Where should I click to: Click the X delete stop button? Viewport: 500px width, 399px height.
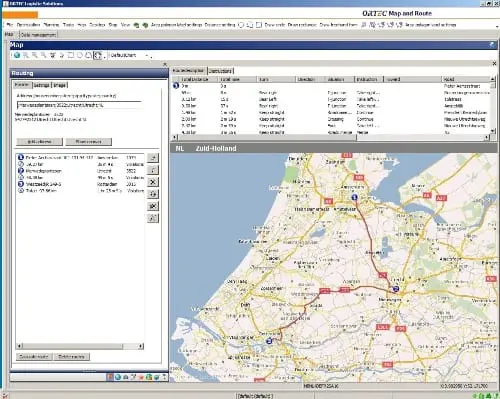153,182
